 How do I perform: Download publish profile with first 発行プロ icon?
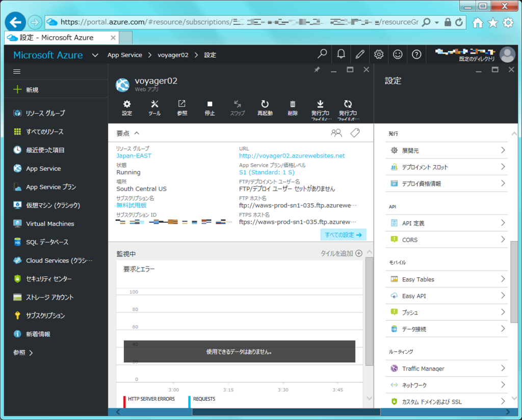coord(320,110)
